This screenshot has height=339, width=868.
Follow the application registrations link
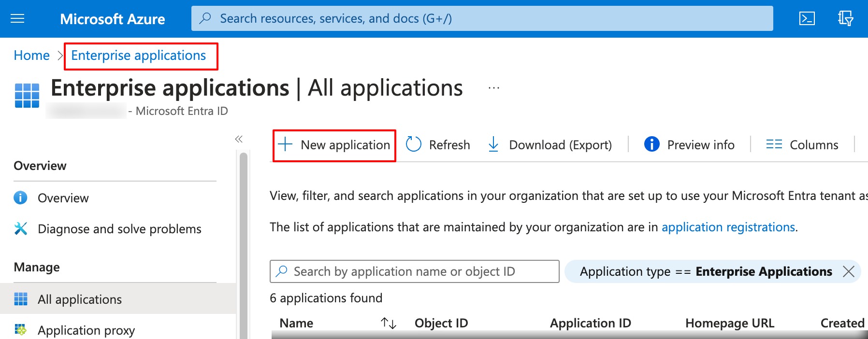(x=728, y=227)
